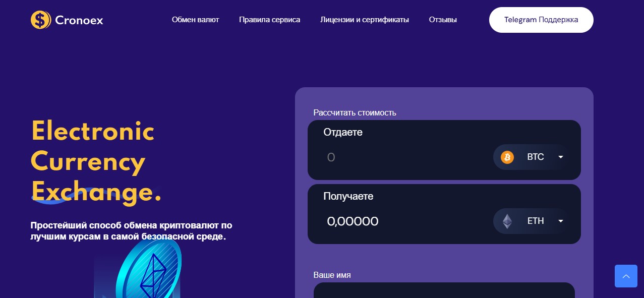
Task: Select Правила сервиса in the navigation
Action: pyautogui.click(x=269, y=20)
